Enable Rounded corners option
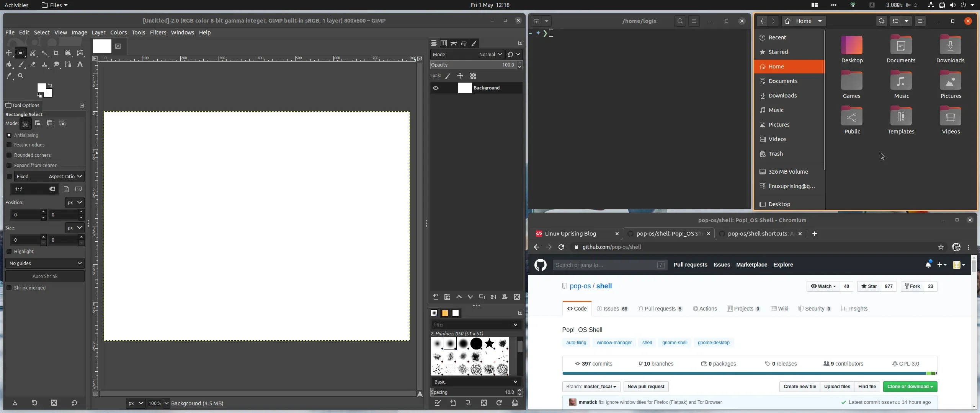Image resolution: width=980 pixels, height=413 pixels. click(9, 155)
